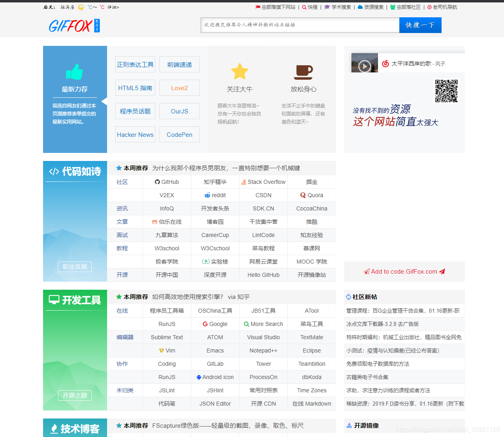Open post 冰点文库下载器-3.2.8 去广告版
The width and height of the screenshot is (504, 437).
pos(382,324)
